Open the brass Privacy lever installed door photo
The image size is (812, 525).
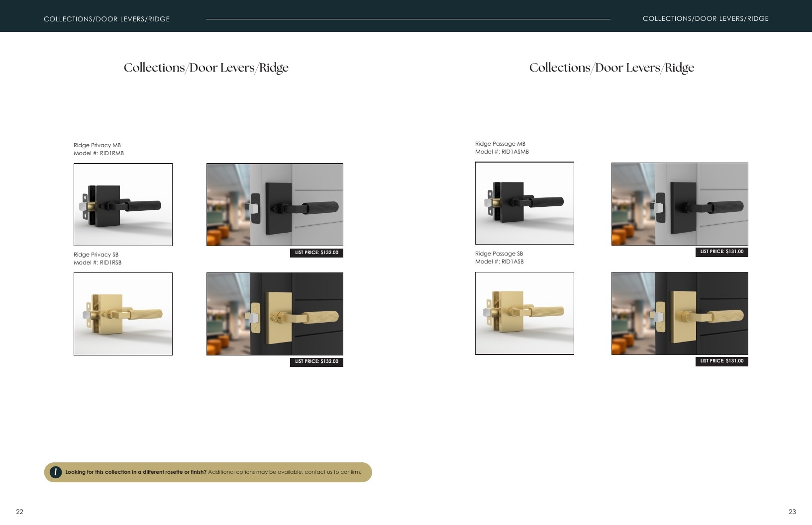click(275, 314)
